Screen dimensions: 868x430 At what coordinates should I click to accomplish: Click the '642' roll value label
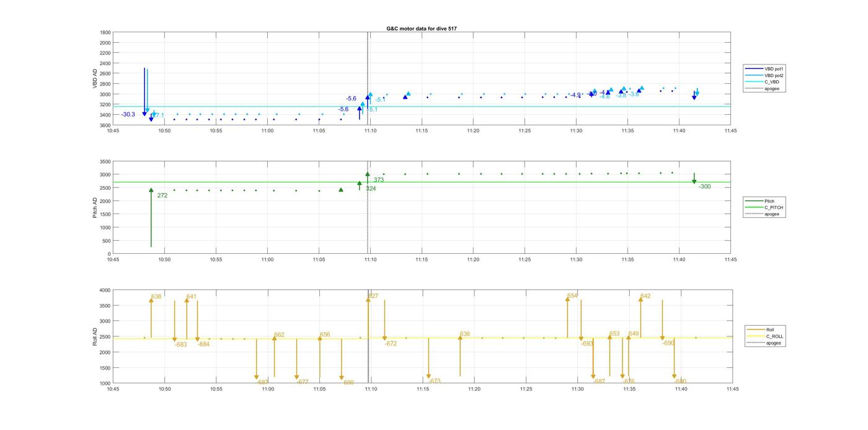point(645,297)
